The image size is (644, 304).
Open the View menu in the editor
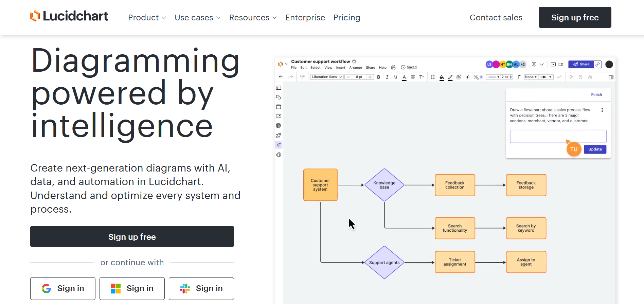328,68
